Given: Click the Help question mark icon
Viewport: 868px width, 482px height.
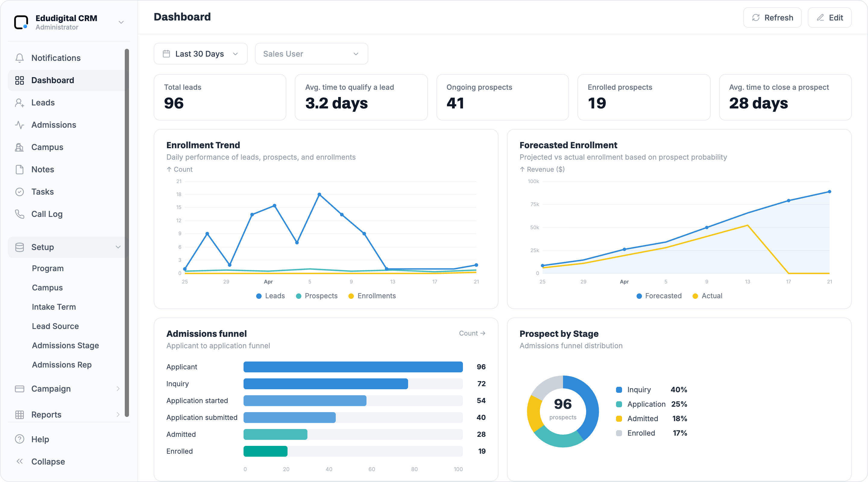Looking at the screenshot, I should click(x=20, y=439).
